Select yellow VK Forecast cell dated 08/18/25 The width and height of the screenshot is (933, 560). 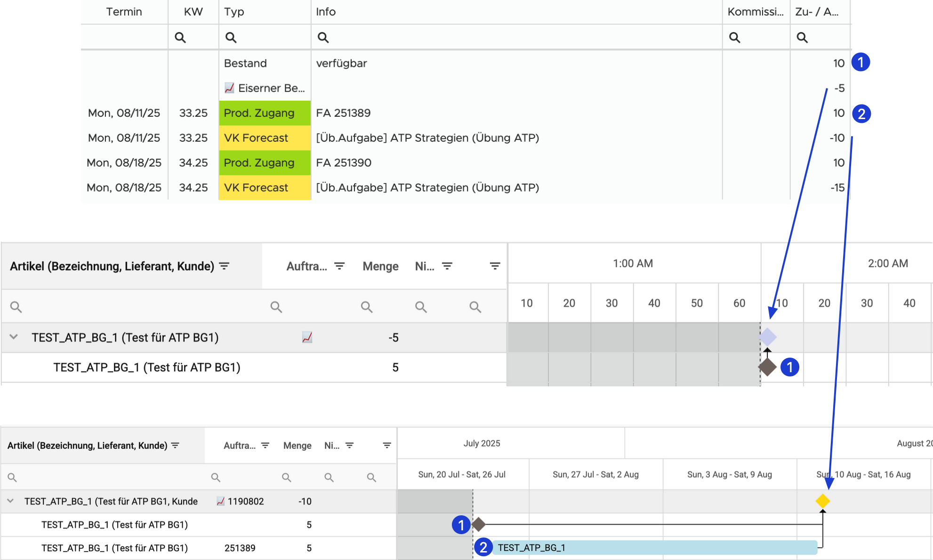265,187
